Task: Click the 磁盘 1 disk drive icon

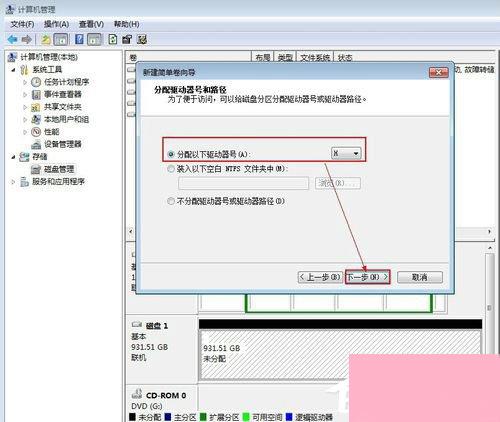Action: [x=137, y=325]
